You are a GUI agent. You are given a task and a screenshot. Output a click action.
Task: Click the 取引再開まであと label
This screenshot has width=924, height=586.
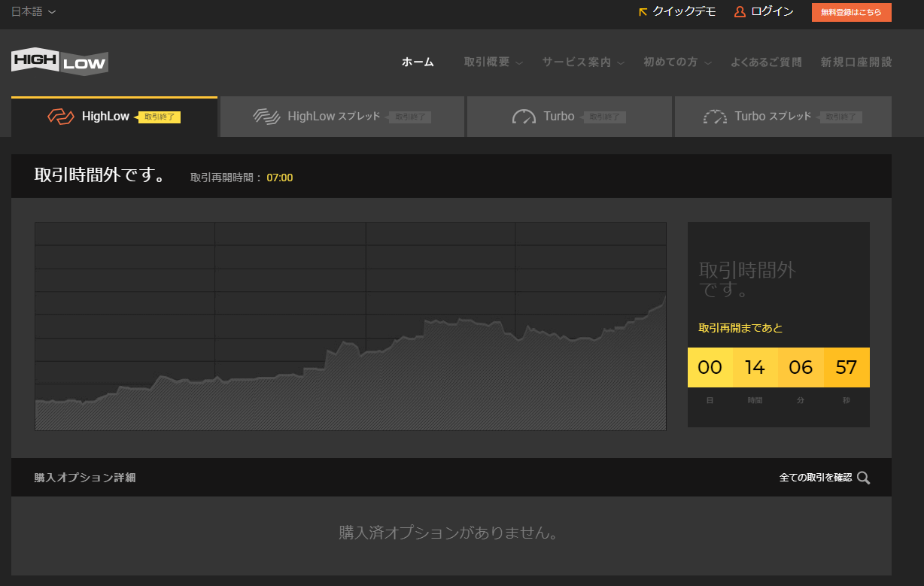tap(740, 328)
